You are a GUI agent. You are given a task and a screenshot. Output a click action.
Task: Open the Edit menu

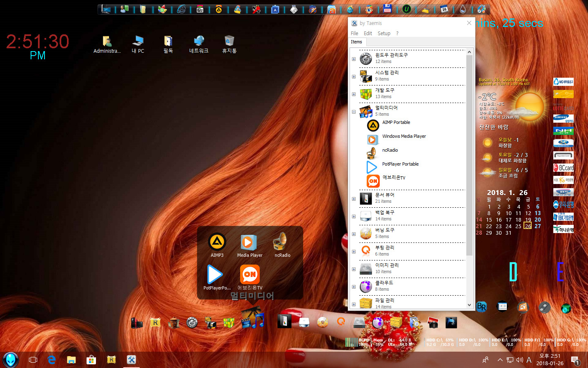(x=368, y=34)
